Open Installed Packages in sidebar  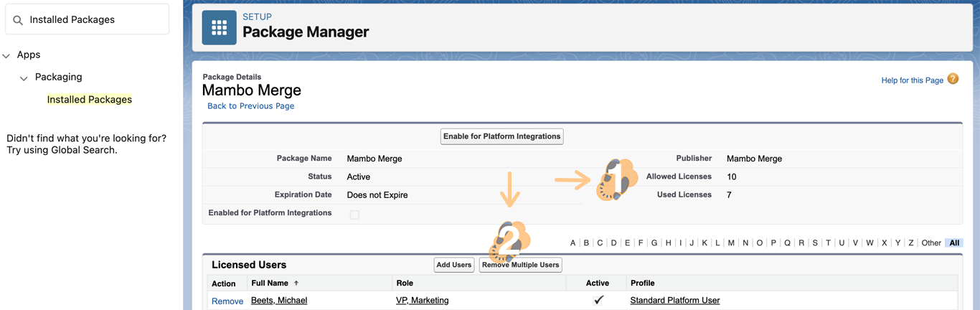pos(90,100)
